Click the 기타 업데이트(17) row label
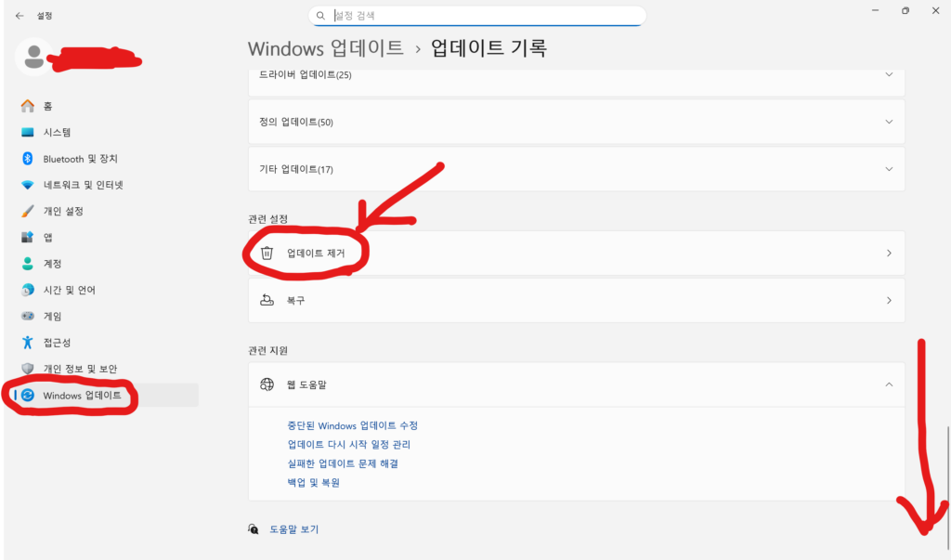Image resolution: width=951 pixels, height=560 pixels. pyautogui.click(x=296, y=169)
